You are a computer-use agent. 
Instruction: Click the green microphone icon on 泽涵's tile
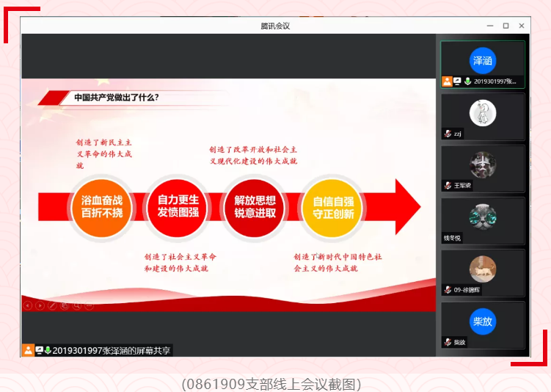[467, 81]
